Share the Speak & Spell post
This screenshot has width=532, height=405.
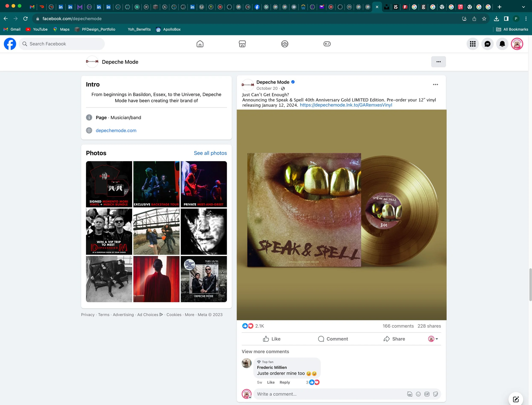[x=394, y=339]
